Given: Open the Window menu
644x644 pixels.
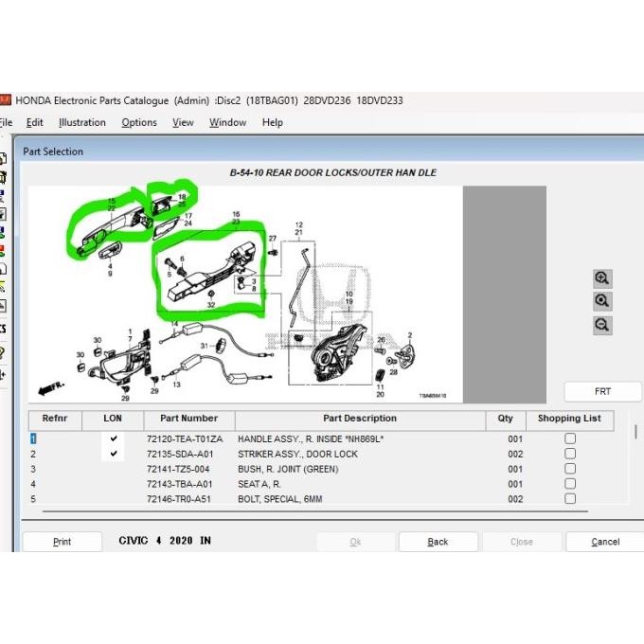Looking at the screenshot, I should [228, 122].
